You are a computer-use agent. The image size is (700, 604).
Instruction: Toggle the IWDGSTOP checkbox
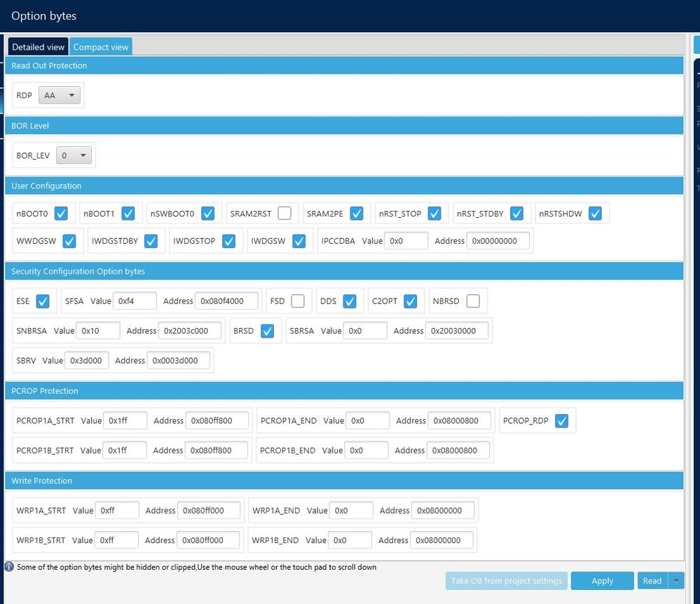(228, 241)
